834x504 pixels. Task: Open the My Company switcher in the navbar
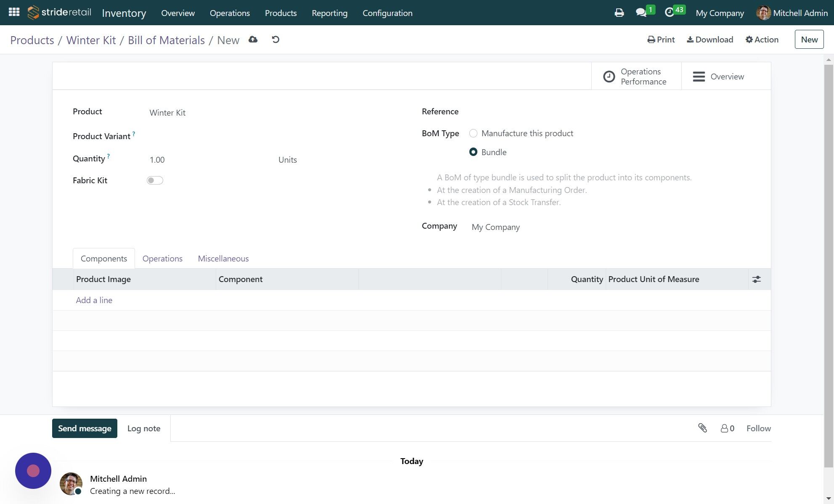720,13
